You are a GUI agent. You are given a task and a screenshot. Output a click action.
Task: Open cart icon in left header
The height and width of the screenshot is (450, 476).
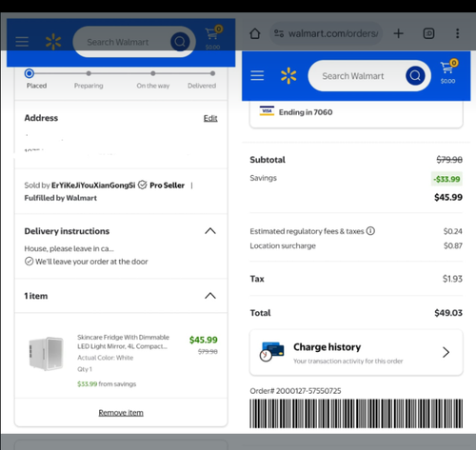pos(213,37)
